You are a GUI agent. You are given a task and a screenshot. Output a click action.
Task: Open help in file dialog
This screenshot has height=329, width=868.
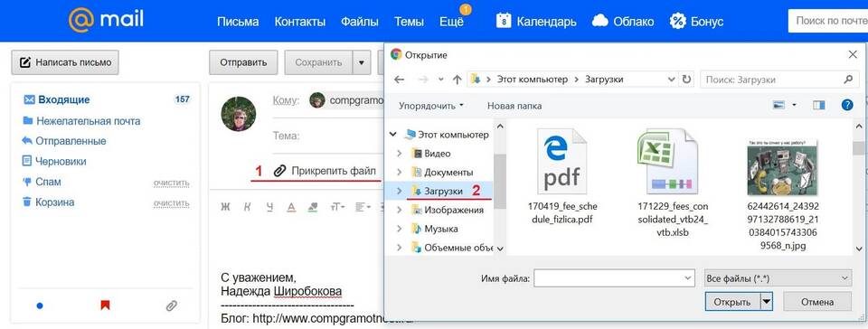(x=847, y=105)
